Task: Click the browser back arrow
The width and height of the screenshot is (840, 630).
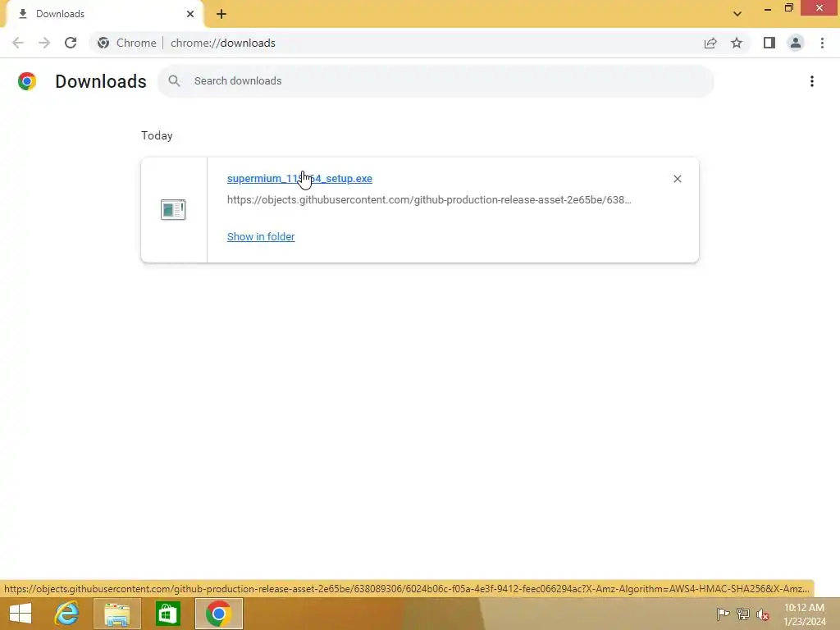Action: tap(18, 43)
